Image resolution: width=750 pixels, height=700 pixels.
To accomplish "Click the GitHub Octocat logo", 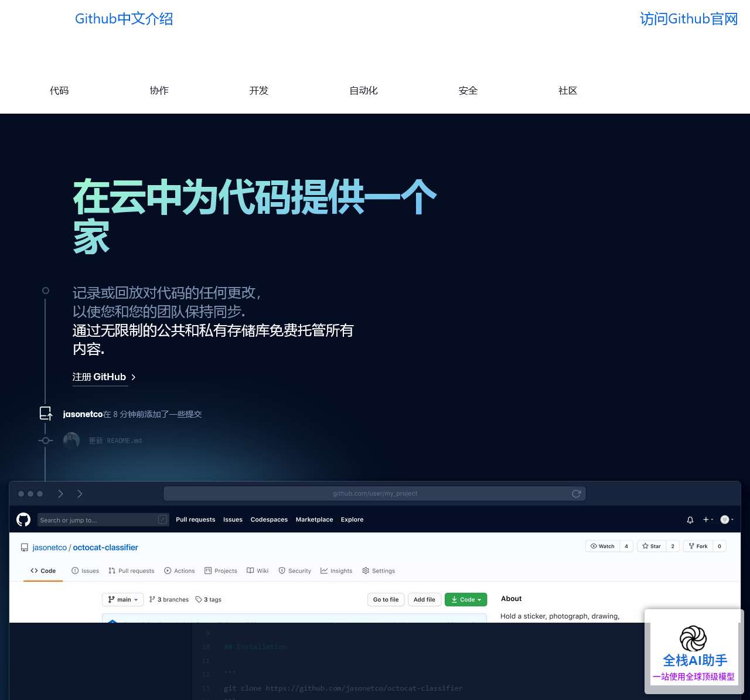I will pyautogui.click(x=23, y=520).
